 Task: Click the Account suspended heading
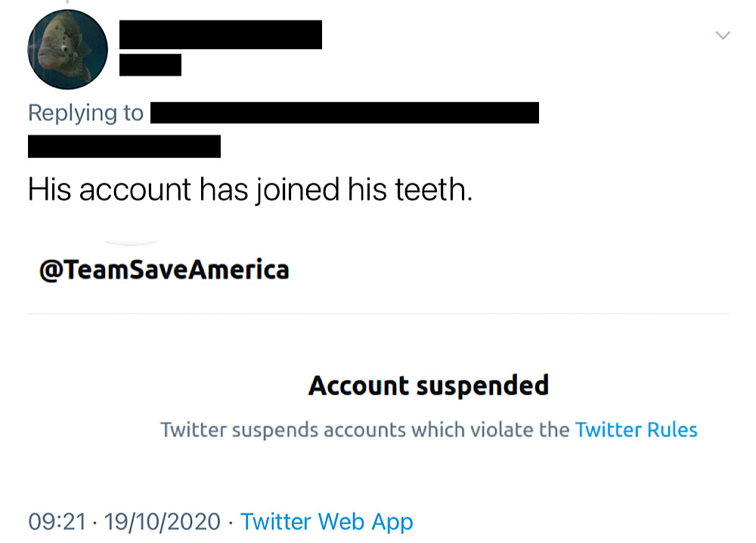pos(429,386)
